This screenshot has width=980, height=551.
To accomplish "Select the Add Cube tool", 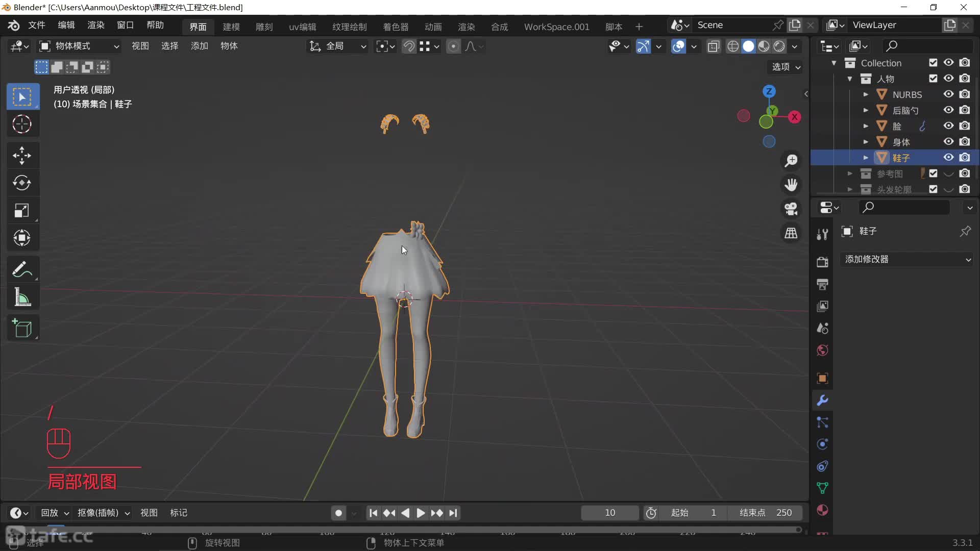I will point(22,329).
